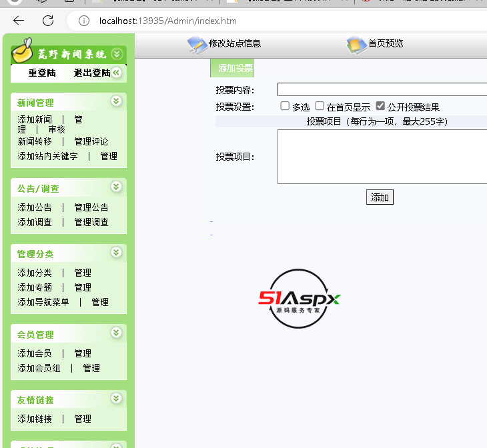Enable the 在首页显示 checkbox
The image size is (487, 448).
(320, 106)
